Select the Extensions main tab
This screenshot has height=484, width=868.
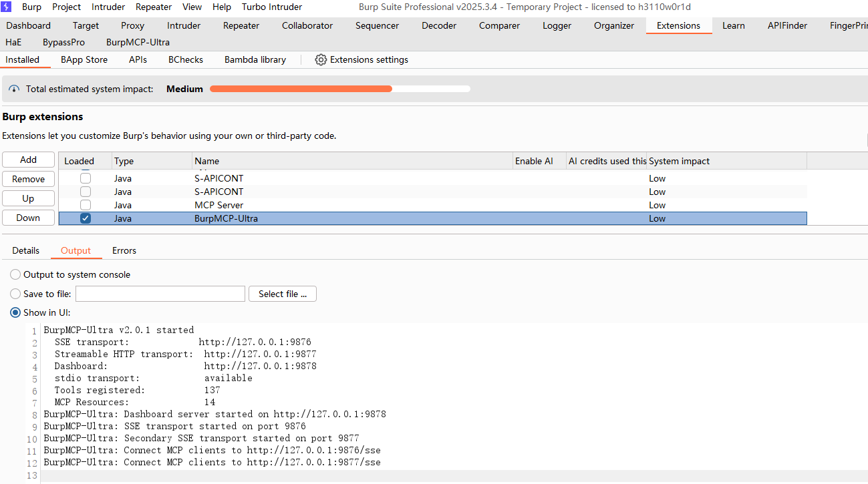(x=678, y=25)
